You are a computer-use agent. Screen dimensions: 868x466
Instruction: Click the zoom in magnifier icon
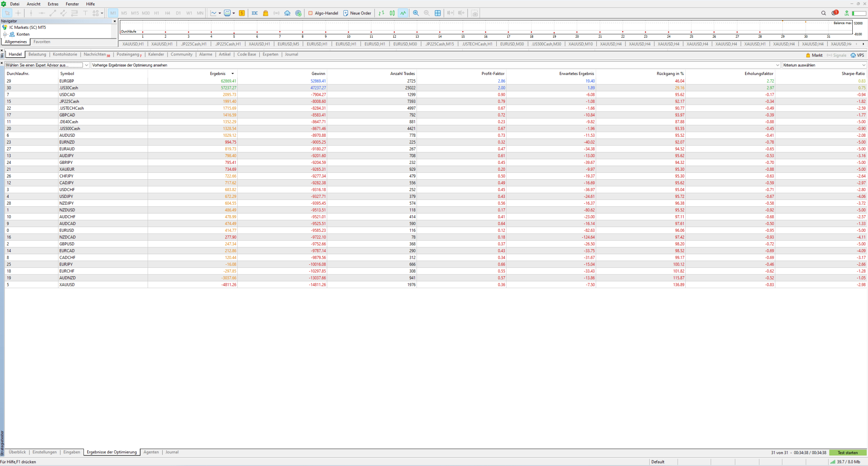tap(416, 13)
